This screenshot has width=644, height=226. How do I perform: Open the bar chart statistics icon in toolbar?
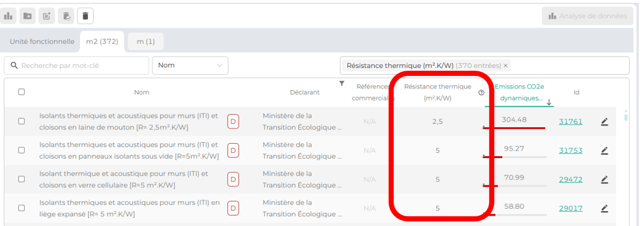tap(8, 16)
